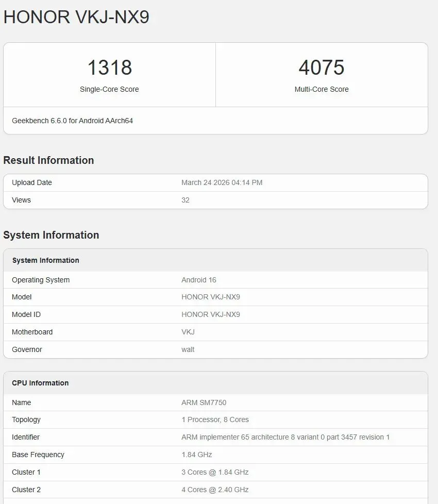Click the Cluster 2 label
Screen dimensions: 438x504
tap(26, 490)
